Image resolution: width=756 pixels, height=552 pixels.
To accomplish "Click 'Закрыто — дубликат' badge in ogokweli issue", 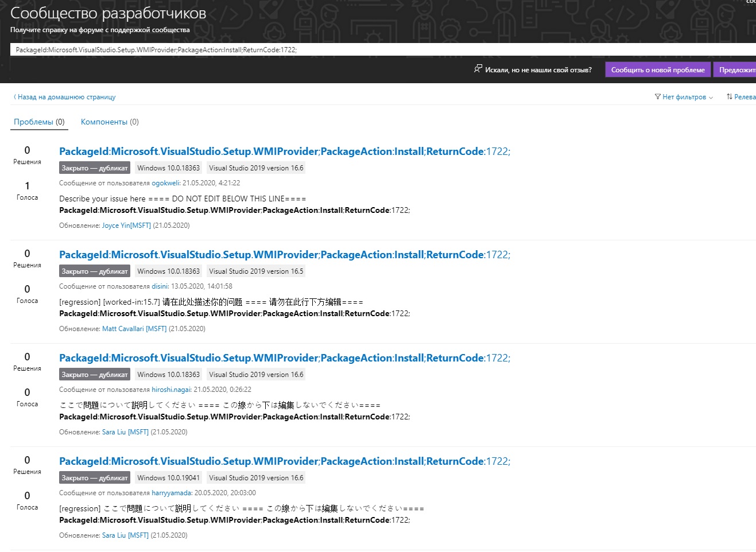I will click(95, 168).
